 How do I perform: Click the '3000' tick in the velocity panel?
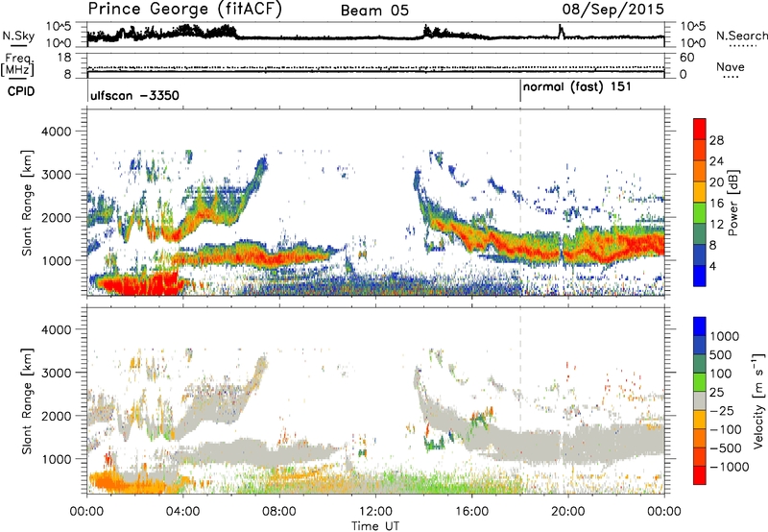tap(56, 373)
